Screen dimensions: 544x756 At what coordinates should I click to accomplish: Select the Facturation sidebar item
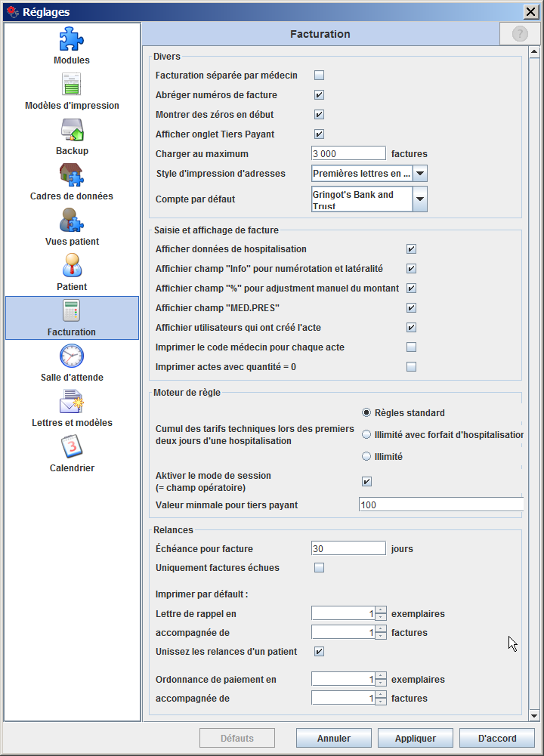[72, 318]
